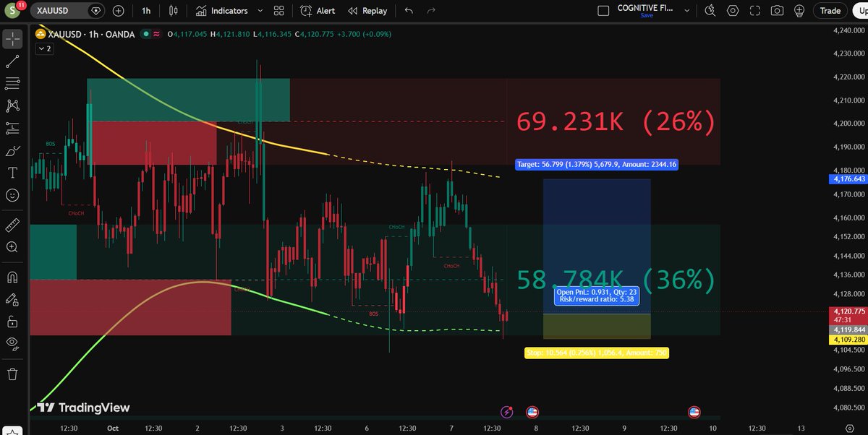868x435 pixels.
Task: Select the Stop loss yellow label
Action: 597,353
